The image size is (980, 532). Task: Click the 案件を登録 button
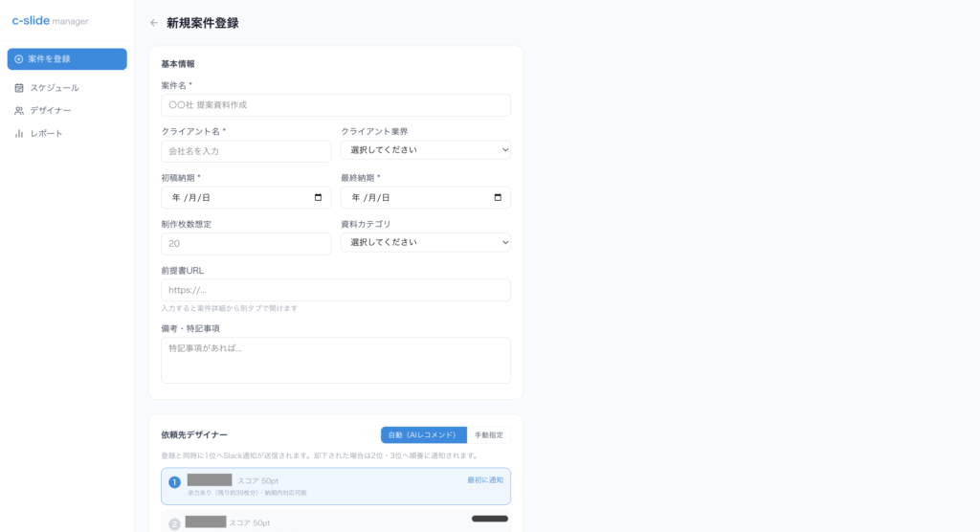click(67, 59)
